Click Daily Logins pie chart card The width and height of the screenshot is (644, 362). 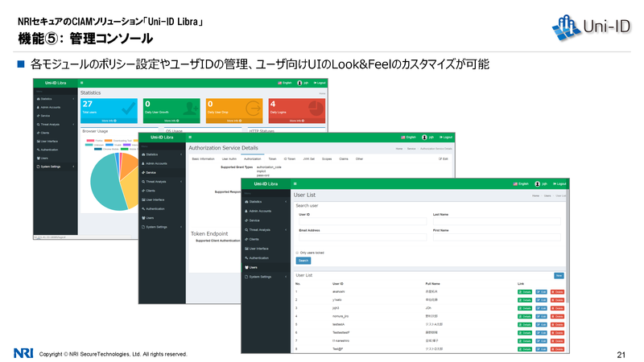tap(296, 110)
